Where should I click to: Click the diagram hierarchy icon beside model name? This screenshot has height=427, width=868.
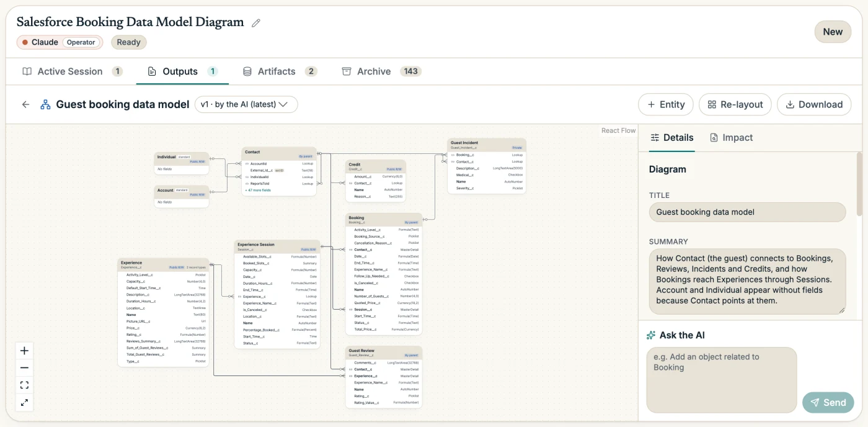45,104
